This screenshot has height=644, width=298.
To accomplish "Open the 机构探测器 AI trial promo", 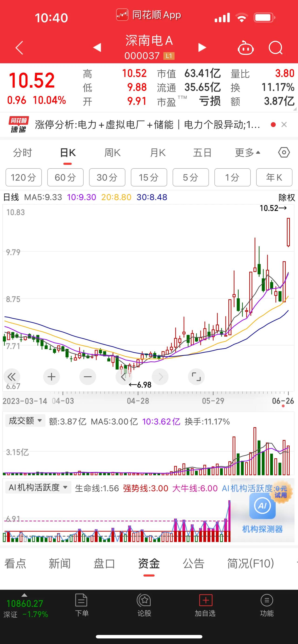I will (x=262, y=510).
